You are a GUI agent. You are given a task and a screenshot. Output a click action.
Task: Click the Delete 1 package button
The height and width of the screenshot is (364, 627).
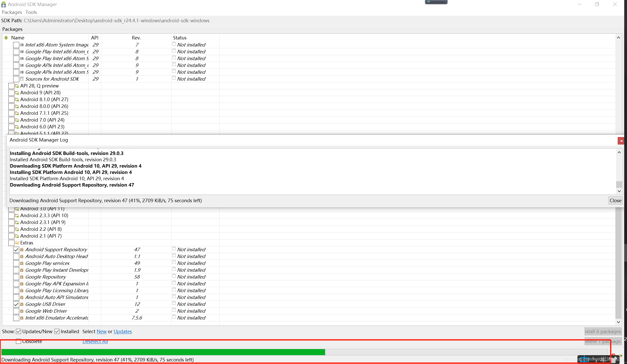click(x=603, y=341)
